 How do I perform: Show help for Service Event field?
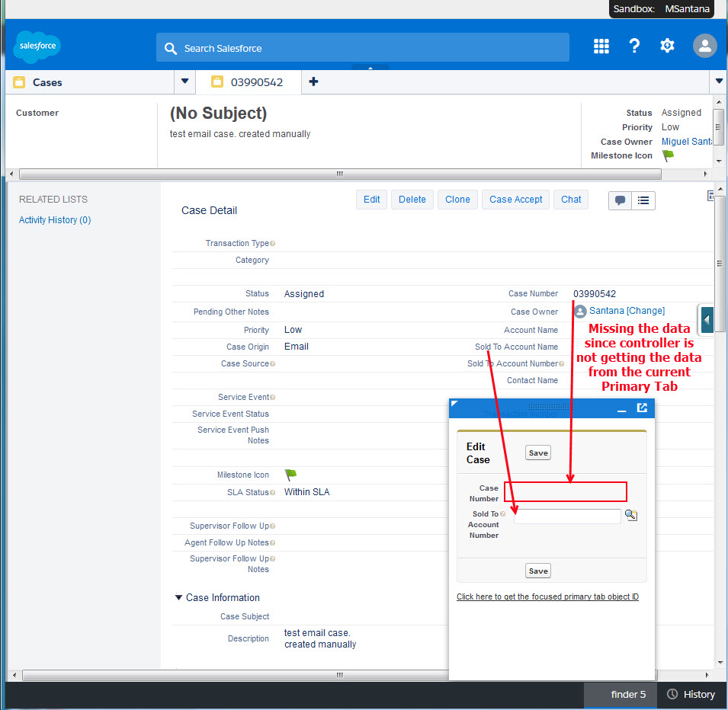pyautogui.click(x=273, y=397)
